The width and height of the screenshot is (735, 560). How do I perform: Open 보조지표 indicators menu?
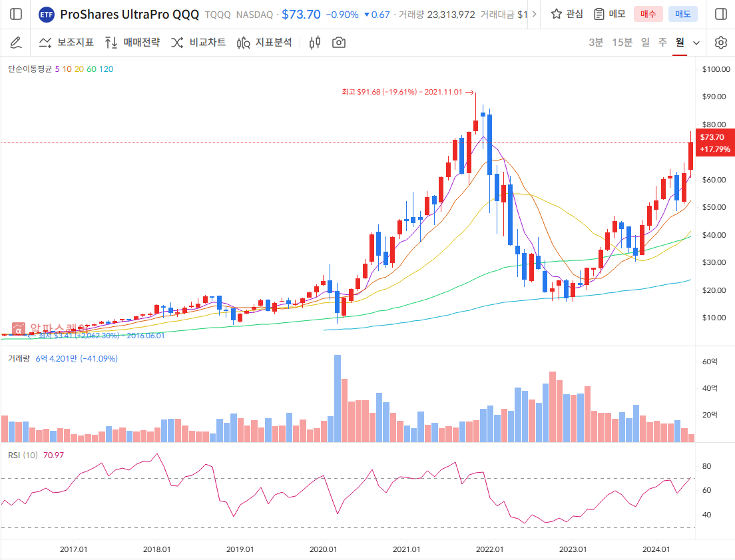pos(66,43)
